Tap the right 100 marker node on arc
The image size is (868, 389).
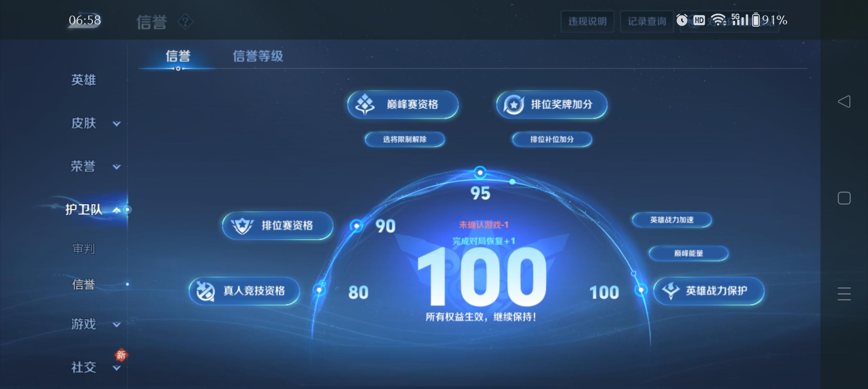click(x=641, y=290)
